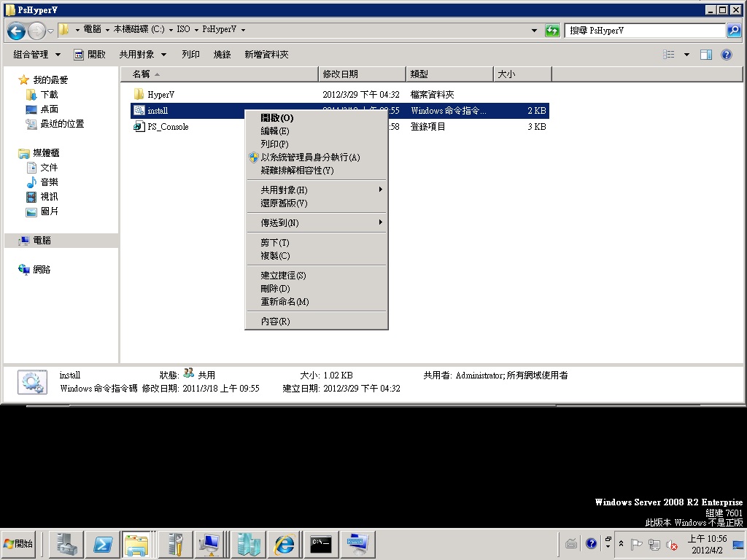Click the 搜尋 PsHyperV search field

(x=645, y=31)
